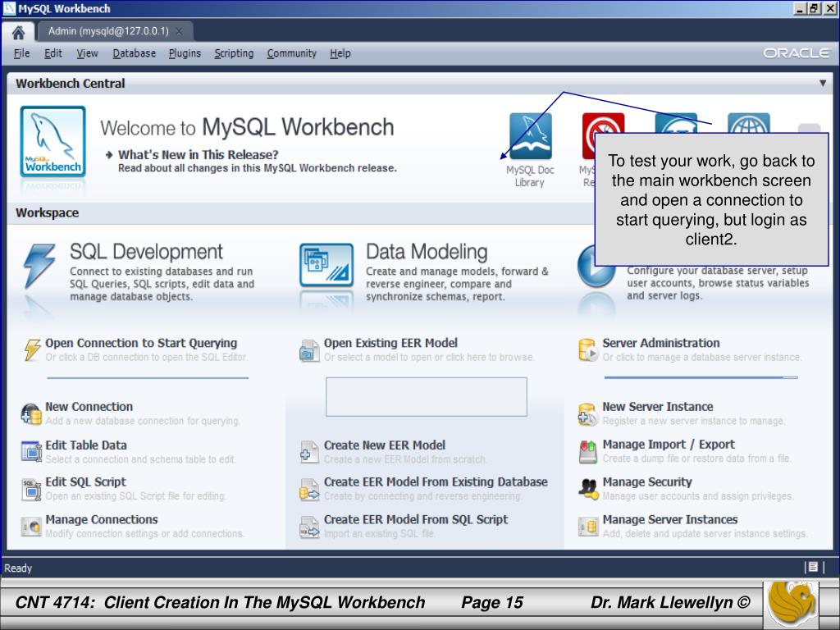Open Manage Connections link
This screenshot has width=840, height=630.
tap(101, 519)
